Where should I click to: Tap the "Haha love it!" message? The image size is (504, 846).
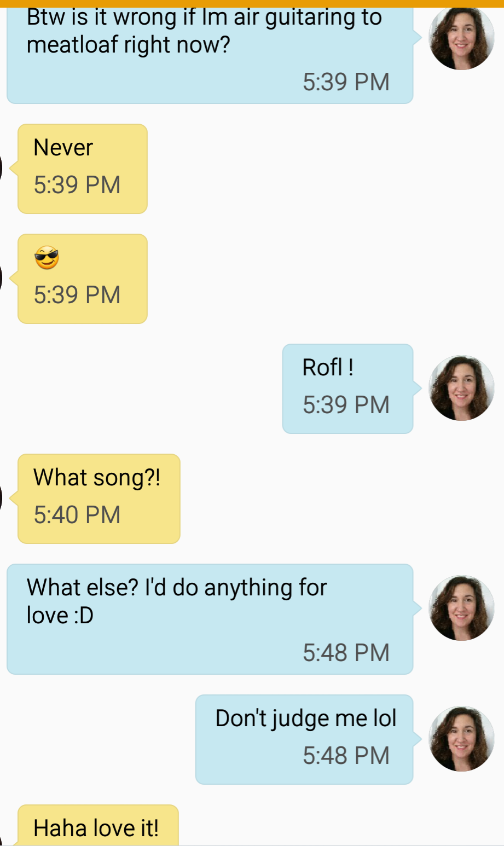point(96,827)
